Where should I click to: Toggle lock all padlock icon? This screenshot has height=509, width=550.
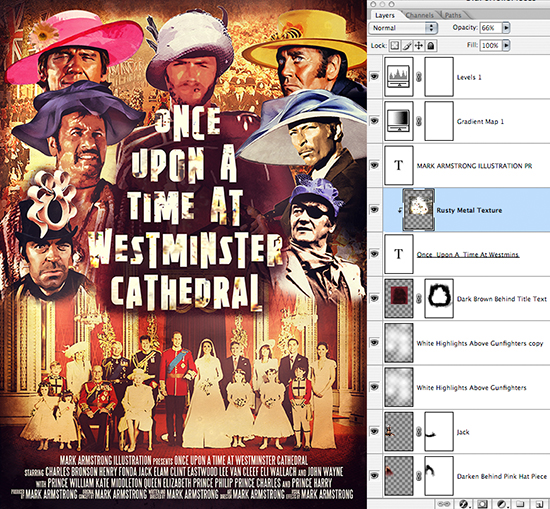coord(431,46)
